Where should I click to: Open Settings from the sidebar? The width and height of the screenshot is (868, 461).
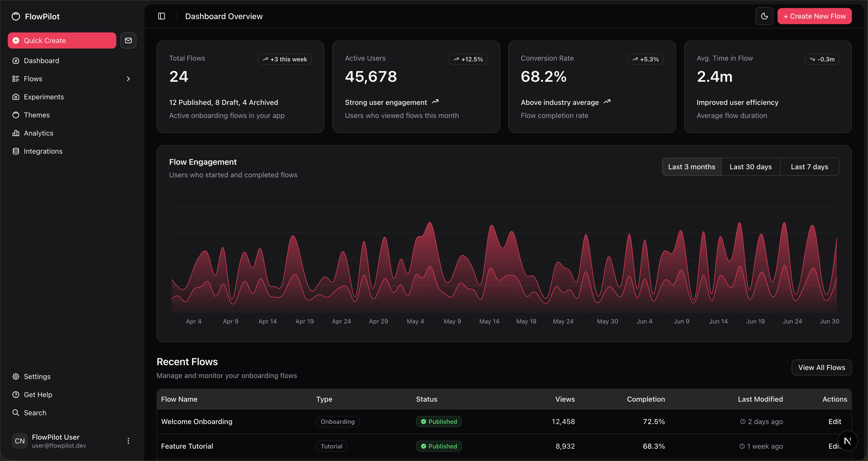pyautogui.click(x=37, y=376)
